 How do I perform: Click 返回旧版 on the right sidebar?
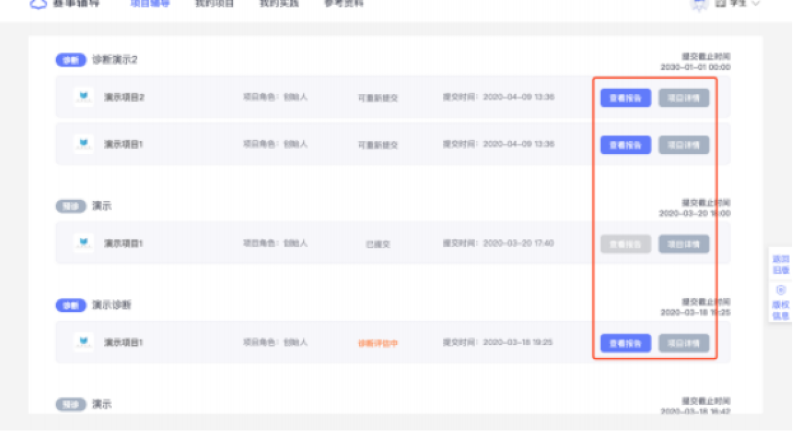point(780,264)
